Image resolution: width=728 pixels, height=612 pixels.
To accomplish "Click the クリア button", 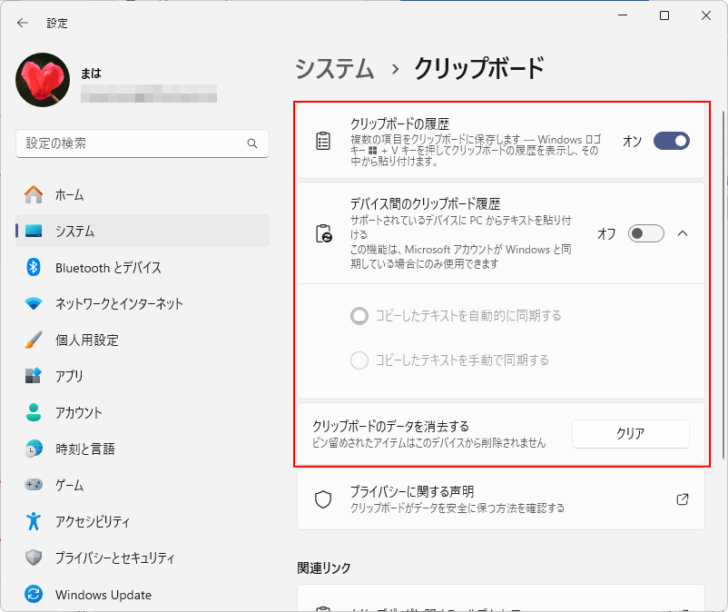I will click(630, 434).
